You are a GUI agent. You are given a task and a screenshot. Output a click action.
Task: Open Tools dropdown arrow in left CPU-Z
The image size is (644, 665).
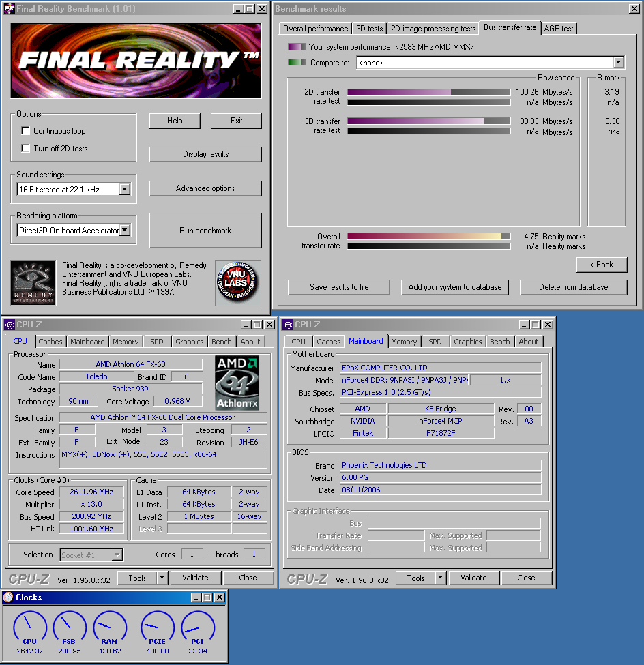point(162,578)
